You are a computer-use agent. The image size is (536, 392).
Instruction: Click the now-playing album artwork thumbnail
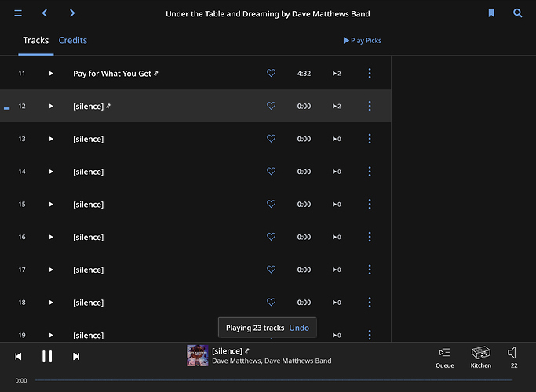click(198, 355)
